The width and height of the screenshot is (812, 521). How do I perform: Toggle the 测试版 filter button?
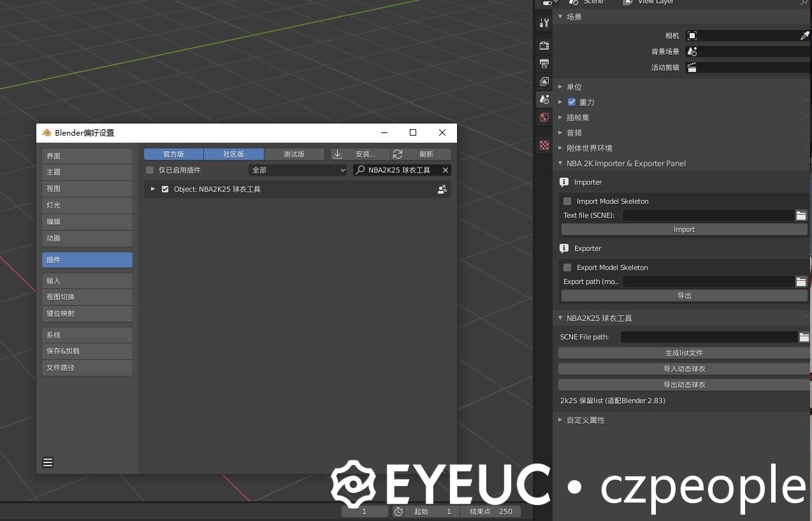294,154
